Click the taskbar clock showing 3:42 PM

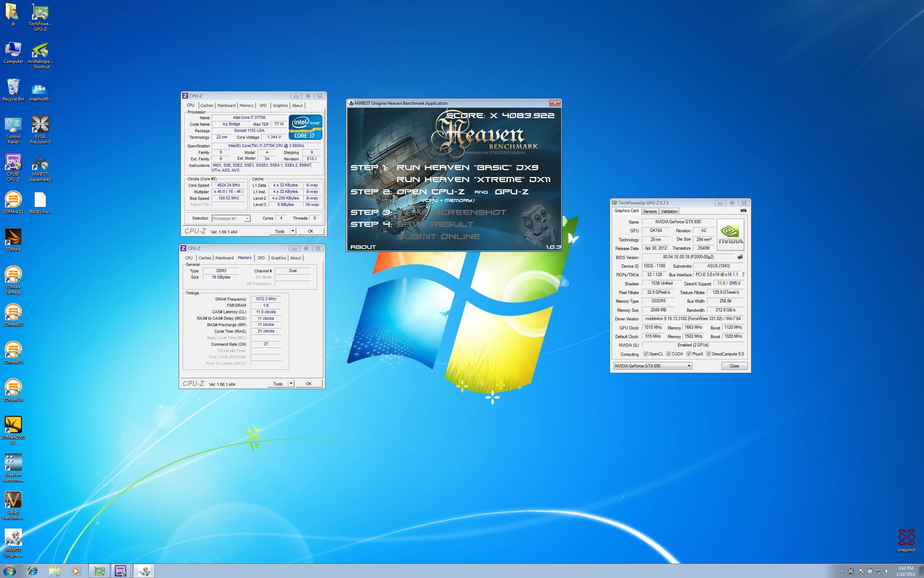pos(906,571)
